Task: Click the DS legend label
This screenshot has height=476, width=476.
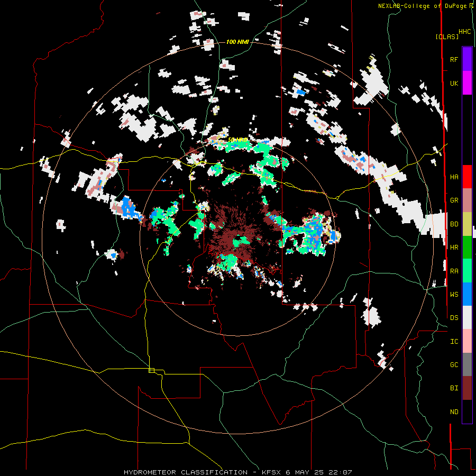Action: point(454,317)
